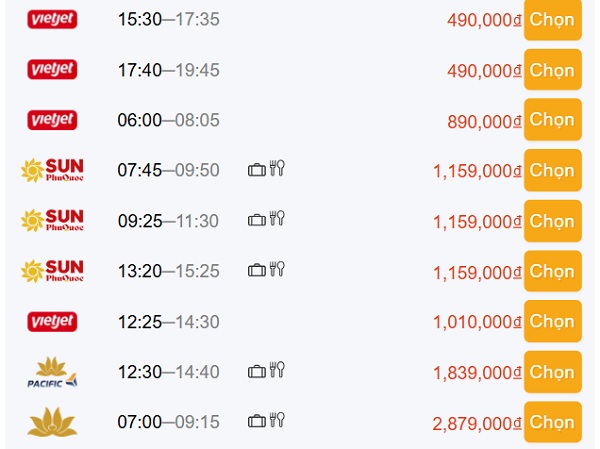Click the meal icon on the 07:45 flight

(x=277, y=169)
